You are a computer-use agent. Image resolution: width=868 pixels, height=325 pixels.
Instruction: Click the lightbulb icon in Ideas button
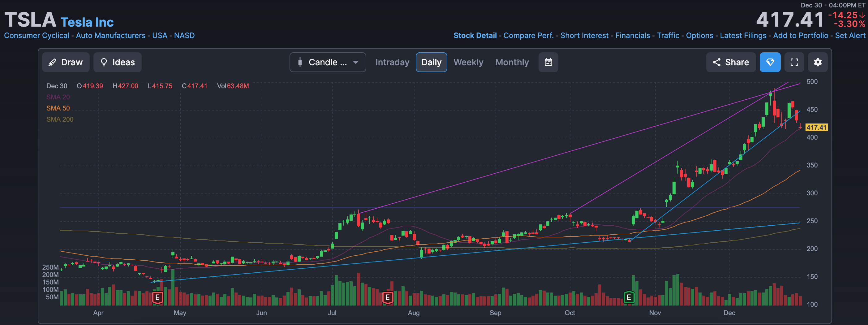[104, 63]
